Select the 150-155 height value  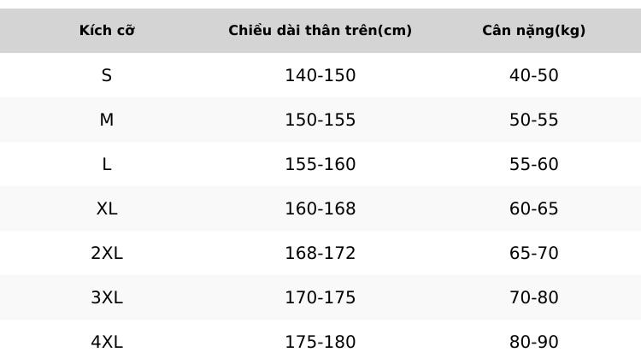[x=320, y=120]
